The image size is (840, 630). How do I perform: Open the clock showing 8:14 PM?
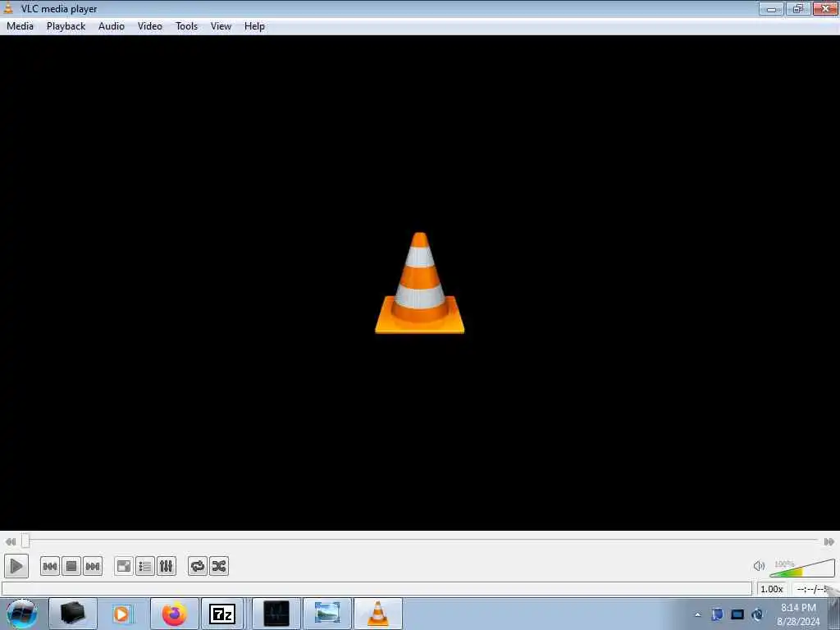(x=798, y=614)
